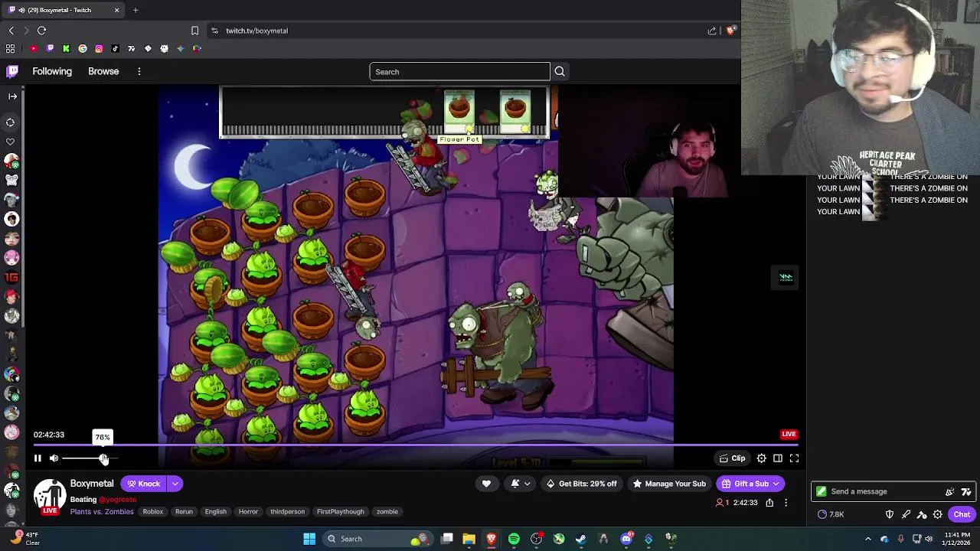This screenshot has width=980, height=551.
Task: Go to the Following tab
Action: coord(52,71)
